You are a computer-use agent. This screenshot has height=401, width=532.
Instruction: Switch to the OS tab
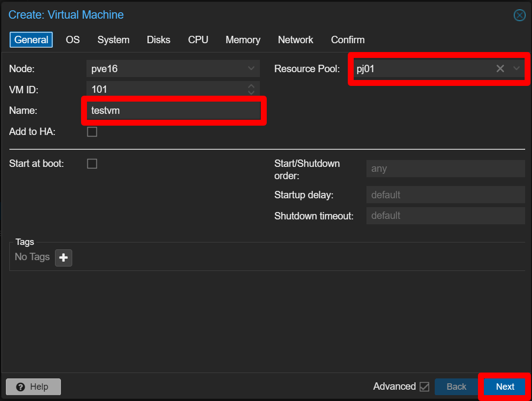click(73, 40)
